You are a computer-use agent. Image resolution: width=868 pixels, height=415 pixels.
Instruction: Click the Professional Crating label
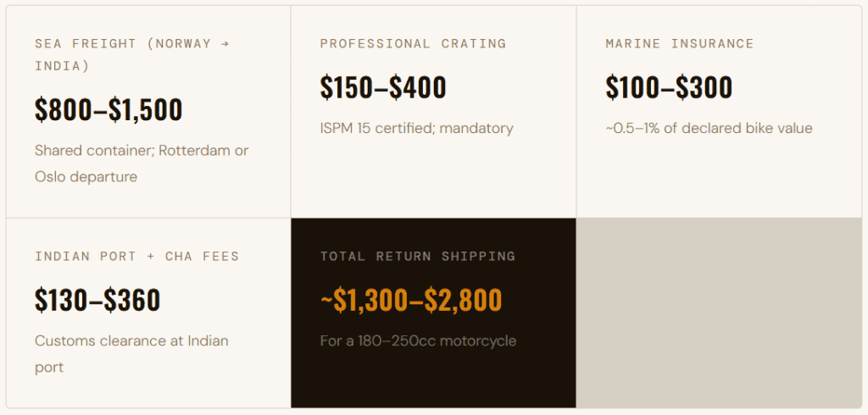[x=413, y=43]
